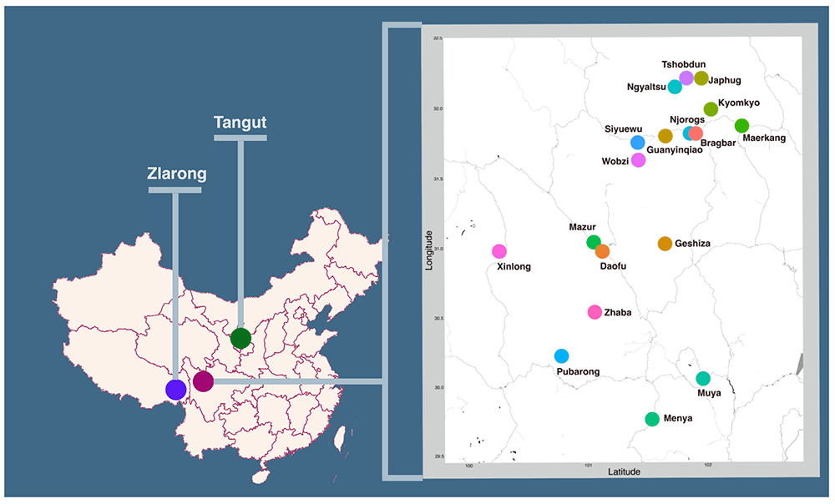Select the blue Siyuewu location dot
Image resolution: width=835 pixels, height=504 pixels.
637,143
